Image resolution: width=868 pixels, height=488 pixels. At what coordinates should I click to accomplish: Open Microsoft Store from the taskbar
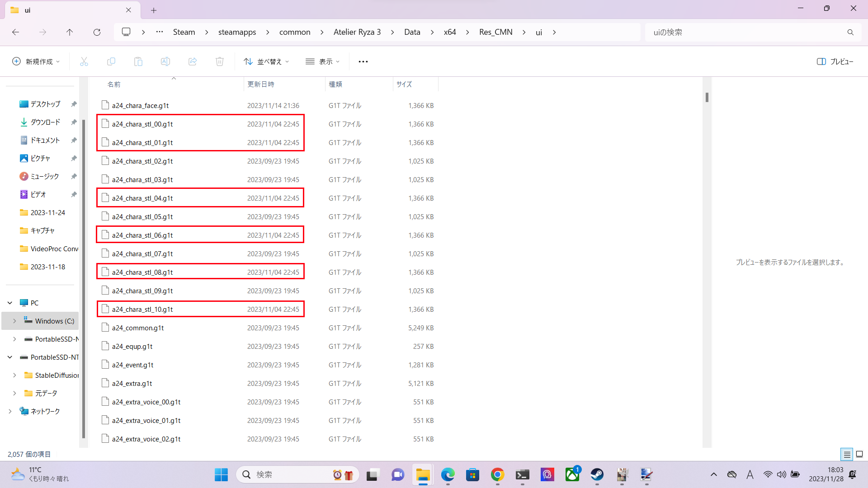click(473, 474)
